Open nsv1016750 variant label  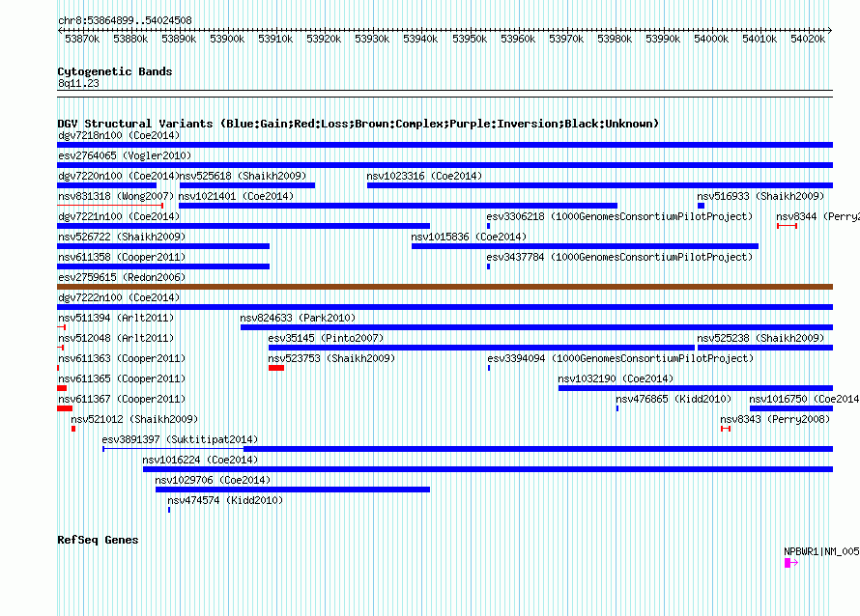click(804, 399)
